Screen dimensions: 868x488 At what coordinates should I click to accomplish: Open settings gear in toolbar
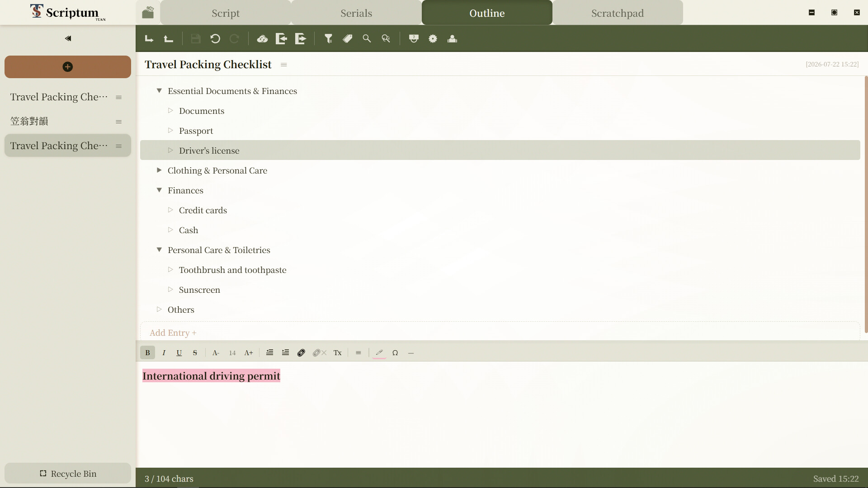pos(433,39)
